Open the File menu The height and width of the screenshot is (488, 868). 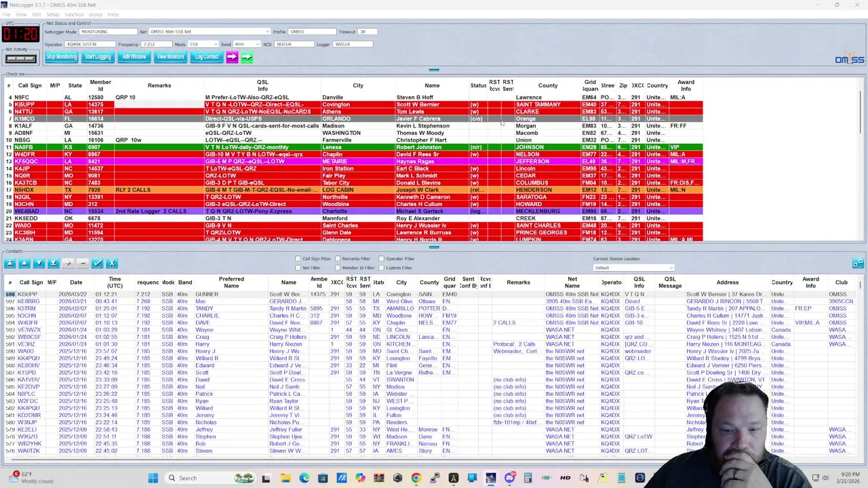pos(5,14)
